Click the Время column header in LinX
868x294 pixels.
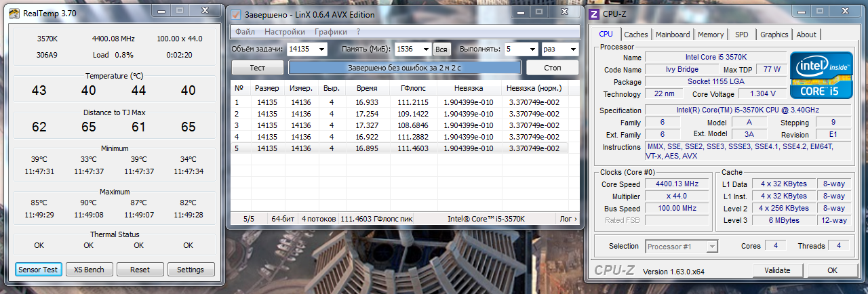[367, 88]
